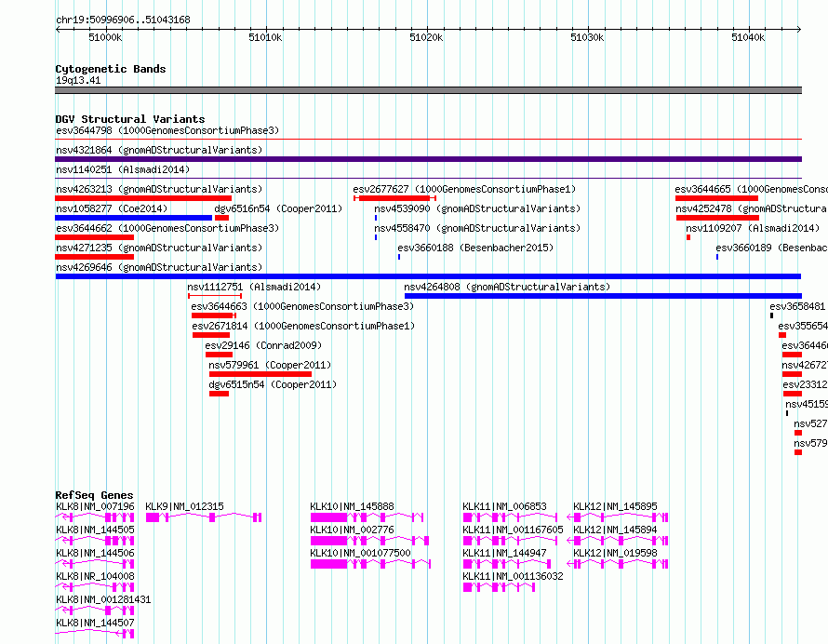The image size is (828, 644).
Task: Open variant nsv1058277 (Coe2014)
Action: click(112, 208)
